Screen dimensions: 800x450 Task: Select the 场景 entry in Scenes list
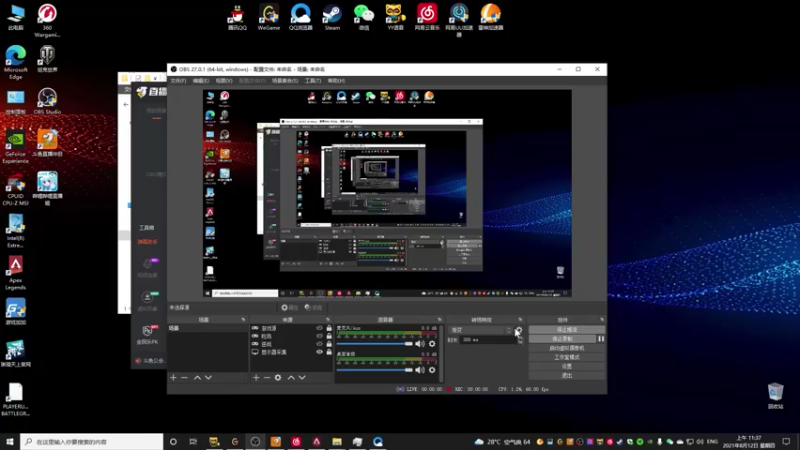point(208,328)
